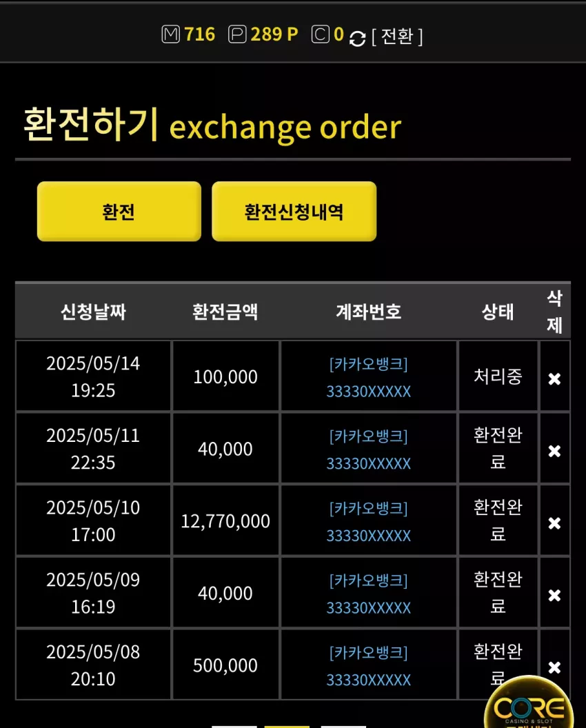Click the 카카오뱅크 account in 500,000 row
The width and height of the screenshot is (586, 728).
369,666
